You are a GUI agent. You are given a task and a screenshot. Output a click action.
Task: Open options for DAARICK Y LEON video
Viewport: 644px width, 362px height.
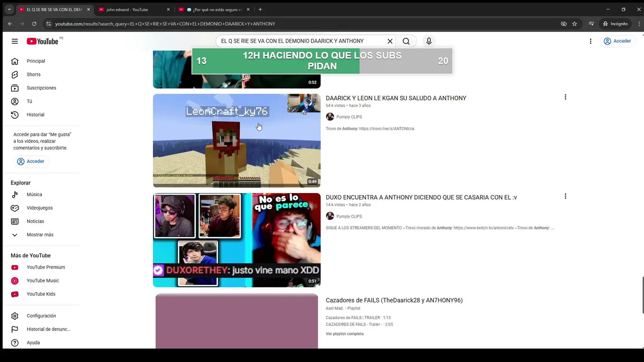(x=565, y=97)
